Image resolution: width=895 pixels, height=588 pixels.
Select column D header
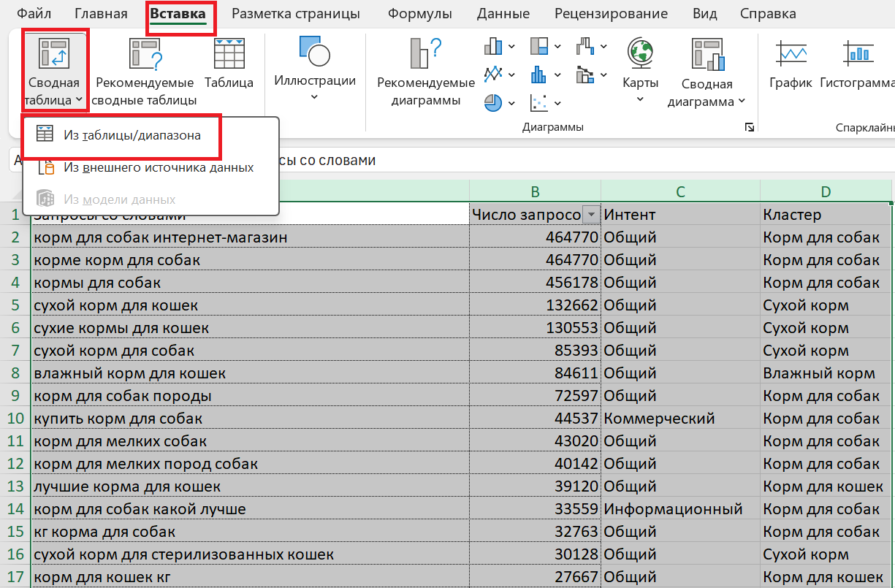[826, 192]
